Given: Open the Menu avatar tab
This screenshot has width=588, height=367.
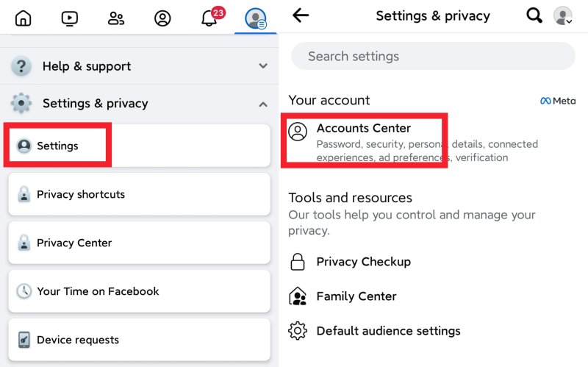Looking at the screenshot, I should click(x=256, y=18).
